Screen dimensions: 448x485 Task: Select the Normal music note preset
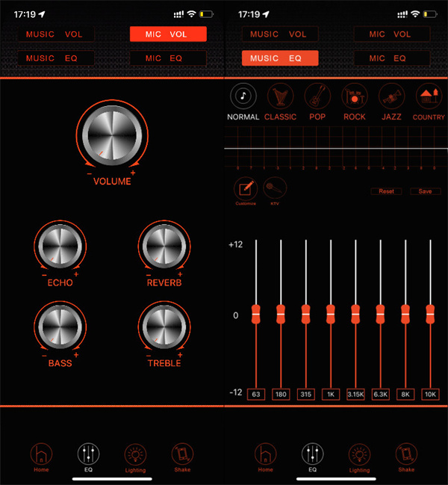tap(243, 96)
